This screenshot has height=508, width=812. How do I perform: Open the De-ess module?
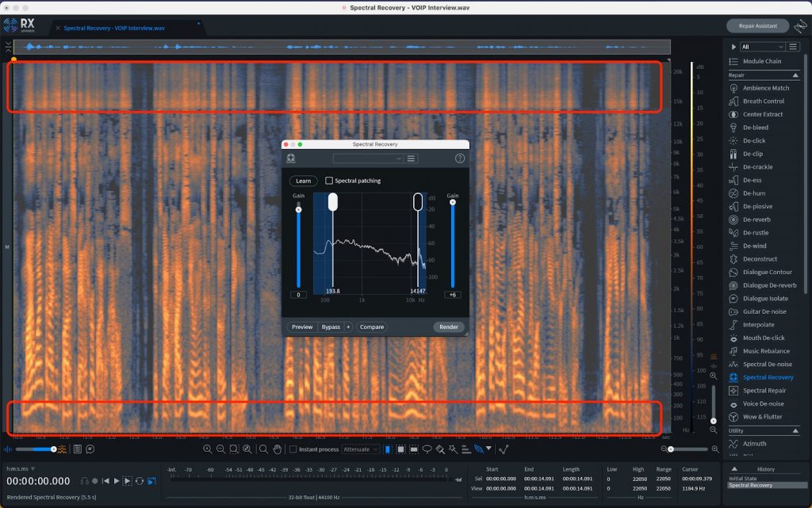point(745,180)
